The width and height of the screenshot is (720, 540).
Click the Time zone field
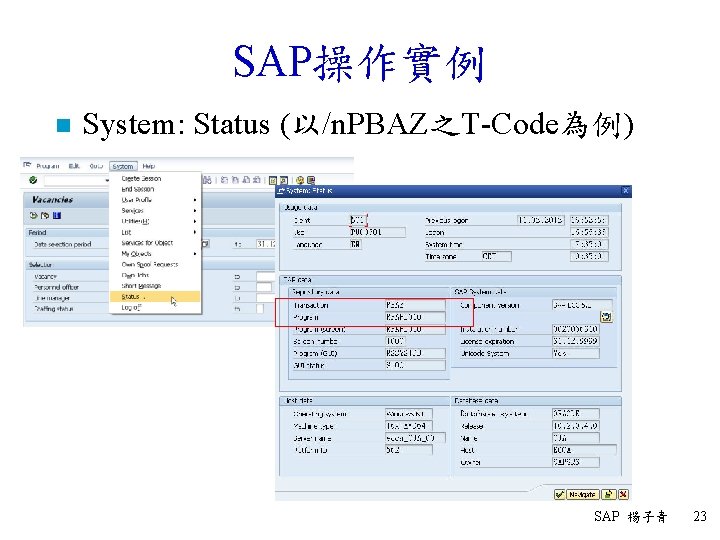496,256
